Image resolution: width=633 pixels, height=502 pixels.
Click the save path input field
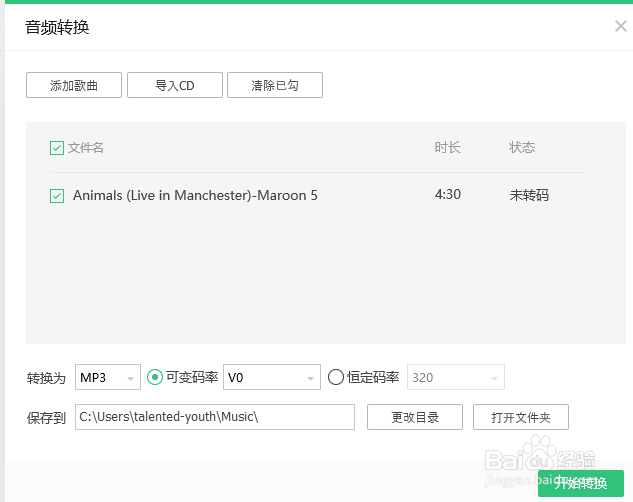(x=215, y=417)
